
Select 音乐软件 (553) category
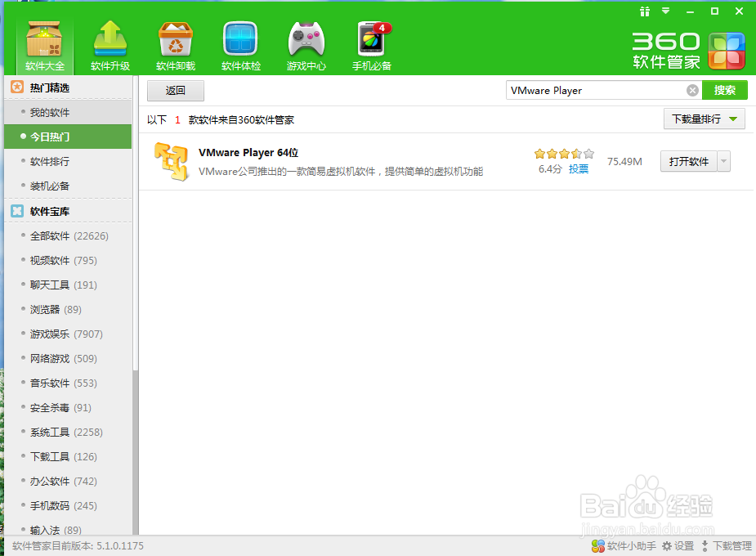coord(68,383)
